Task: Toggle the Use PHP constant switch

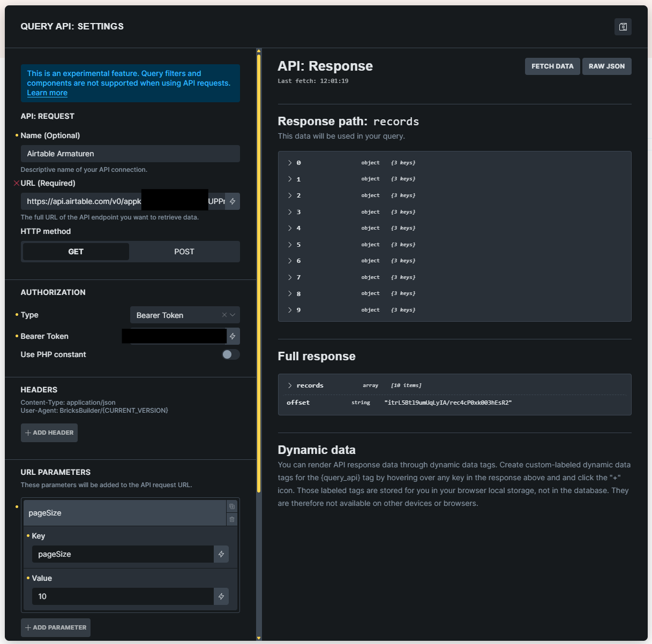Action: (x=230, y=354)
